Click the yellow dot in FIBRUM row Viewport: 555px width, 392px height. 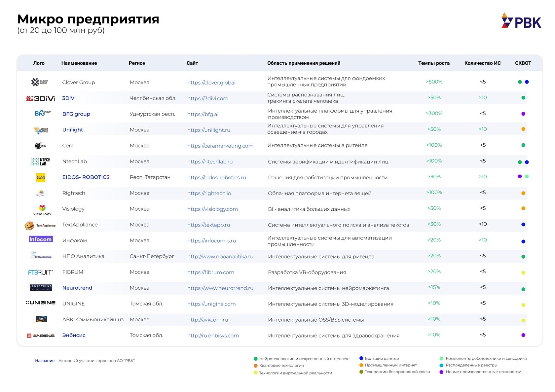pos(523,273)
